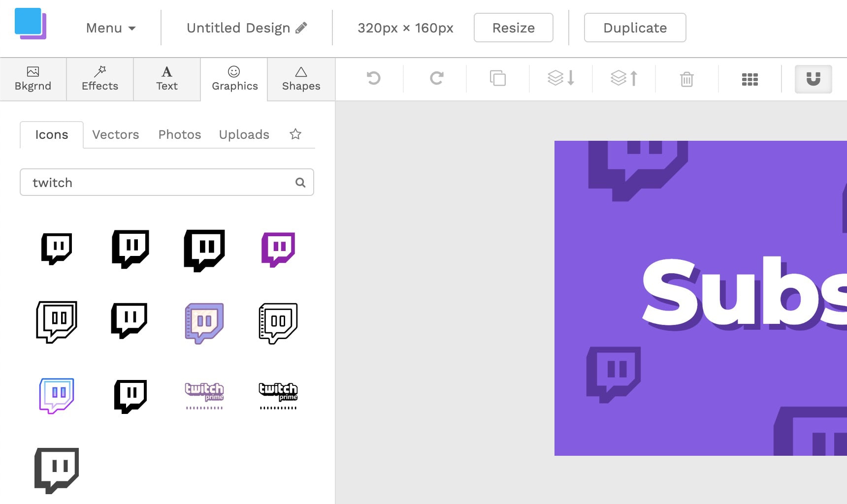847x504 pixels.
Task: Switch to the Photos sub-tab
Action: [180, 134]
